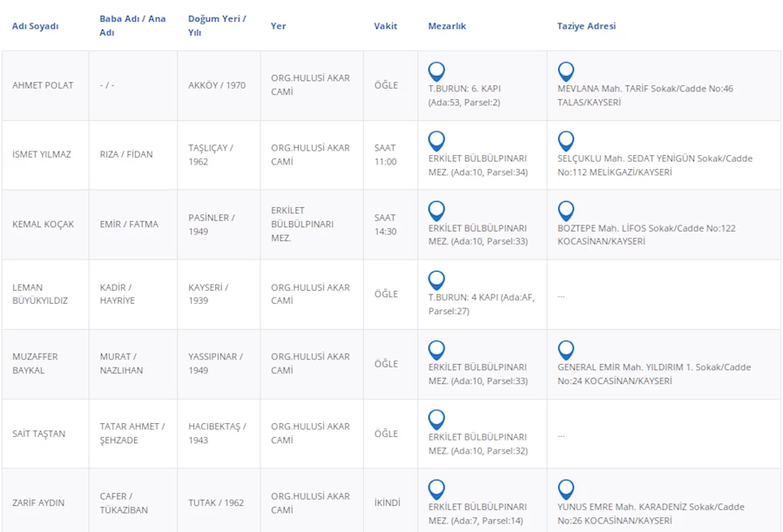The width and height of the screenshot is (783, 532).
Task: Select the Mezarlık column header
Action: [447, 26]
